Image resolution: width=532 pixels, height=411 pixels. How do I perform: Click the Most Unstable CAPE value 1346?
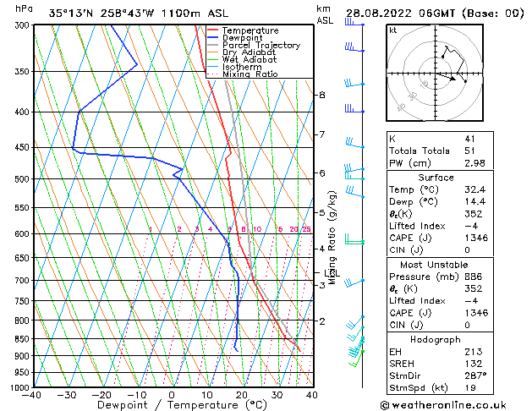click(476, 313)
